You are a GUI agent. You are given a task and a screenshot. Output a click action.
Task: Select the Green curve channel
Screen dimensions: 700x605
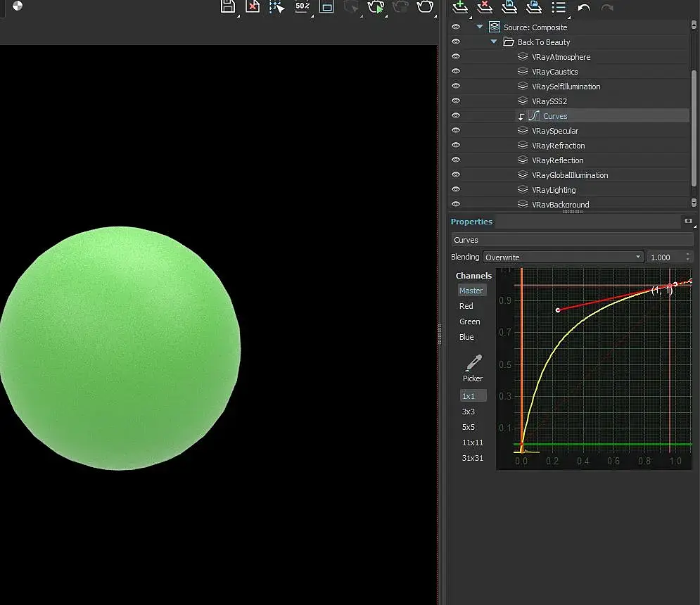pyautogui.click(x=469, y=322)
